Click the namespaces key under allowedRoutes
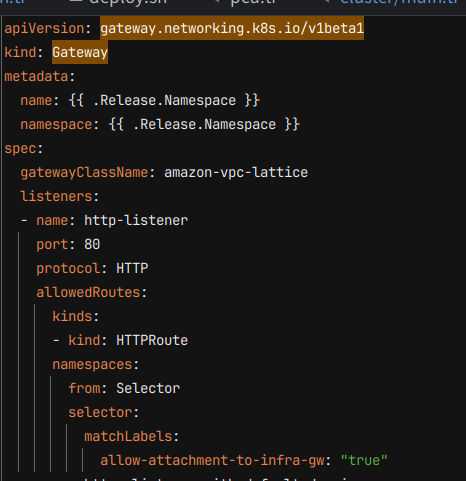Image resolution: width=466 pixels, height=481 pixels. 92,364
